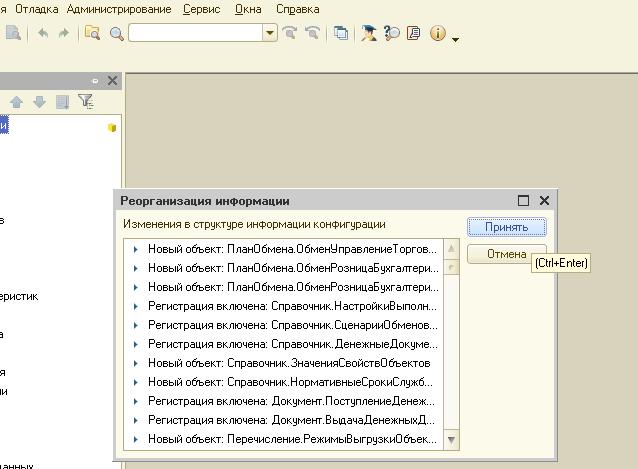
Task: Expand the ПланОбмена.ОбменУправлениеТоргов row
Action: (136, 249)
